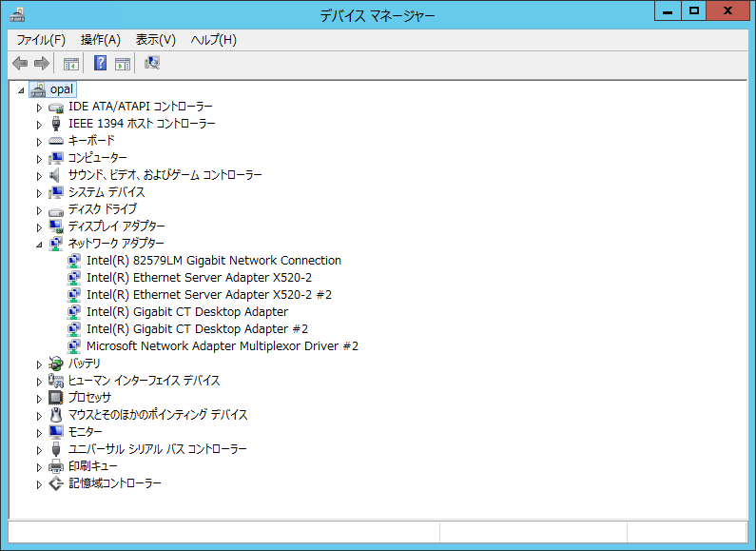This screenshot has height=551, width=756.
Task: Maximize the デバイス マネージャー window
Action: pos(694,11)
